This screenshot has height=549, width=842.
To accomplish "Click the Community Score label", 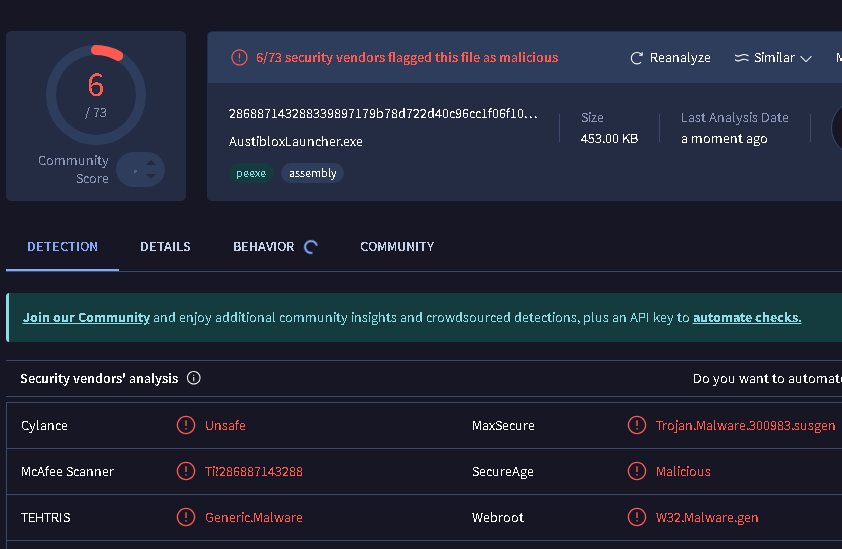I will [74, 169].
